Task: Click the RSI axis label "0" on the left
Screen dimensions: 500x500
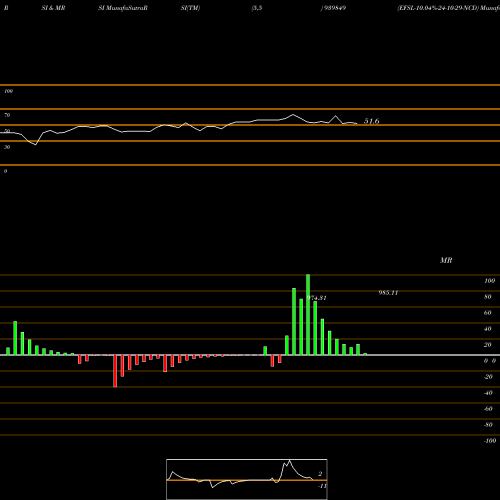Action: tap(5, 171)
